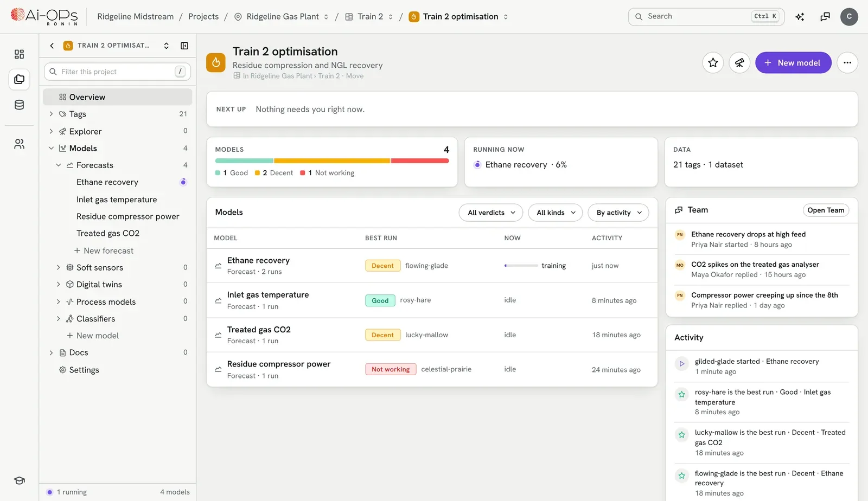Viewport: 868px width, 501px height.
Task: Open the By activity sort dropdown
Action: click(x=618, y=213)
